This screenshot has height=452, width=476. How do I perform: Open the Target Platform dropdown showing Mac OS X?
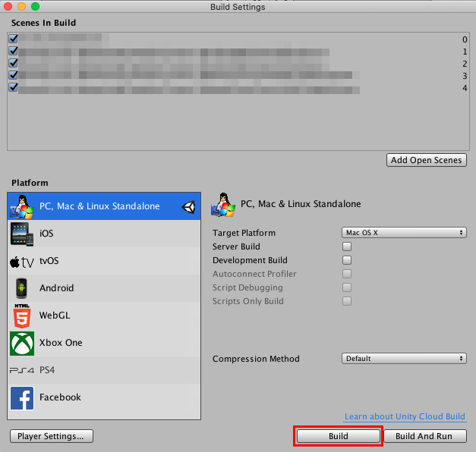pos(404,233)
